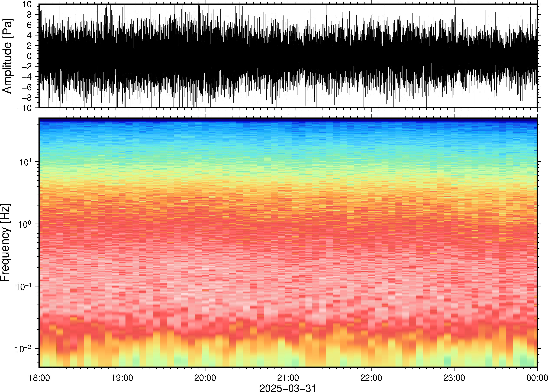
Task: Click the 21:00 time axis label
Action: tap(288, 378)
